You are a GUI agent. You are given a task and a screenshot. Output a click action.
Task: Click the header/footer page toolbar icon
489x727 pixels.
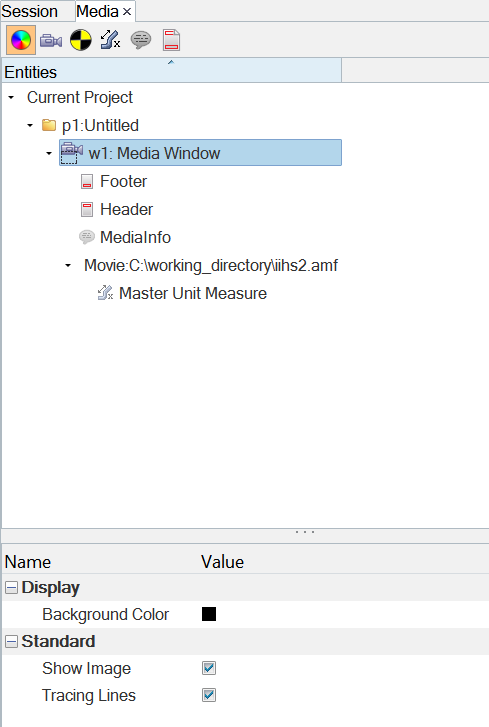coord(171,40)
